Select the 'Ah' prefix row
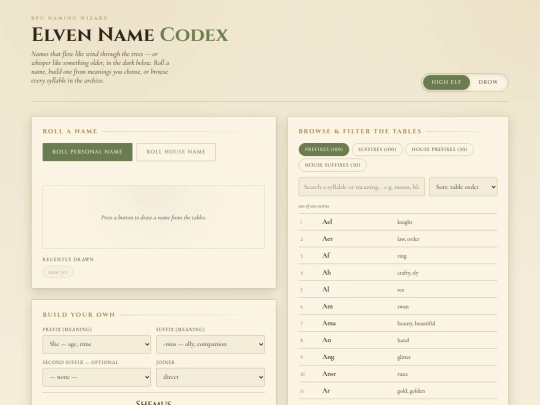This screenshot has height=405, width=540. 398,273
